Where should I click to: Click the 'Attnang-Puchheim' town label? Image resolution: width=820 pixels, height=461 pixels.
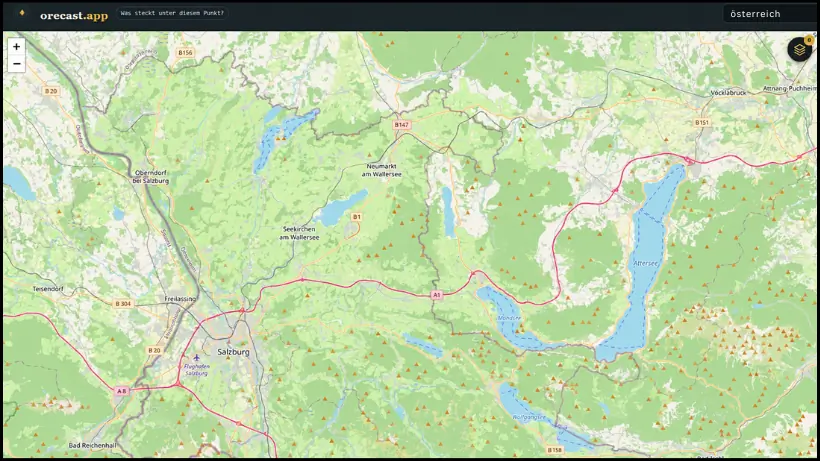(790, 88)
